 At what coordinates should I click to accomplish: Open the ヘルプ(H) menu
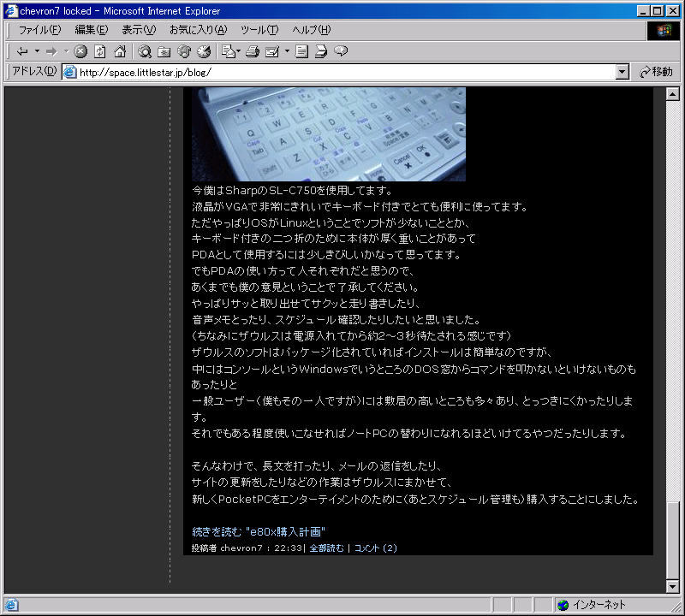(x=311, y=30)
